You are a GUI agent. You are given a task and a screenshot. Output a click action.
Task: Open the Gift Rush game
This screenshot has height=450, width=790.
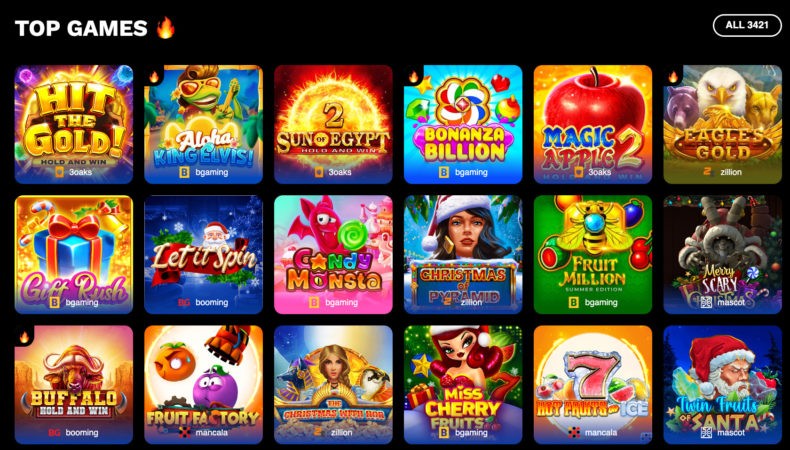[74, 254]
